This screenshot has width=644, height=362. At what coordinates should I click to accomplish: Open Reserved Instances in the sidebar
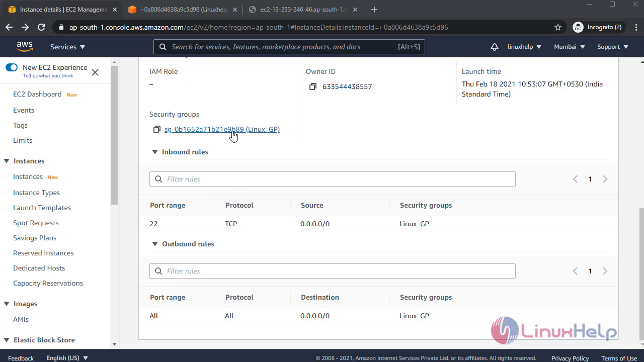(x=43, y=253)
